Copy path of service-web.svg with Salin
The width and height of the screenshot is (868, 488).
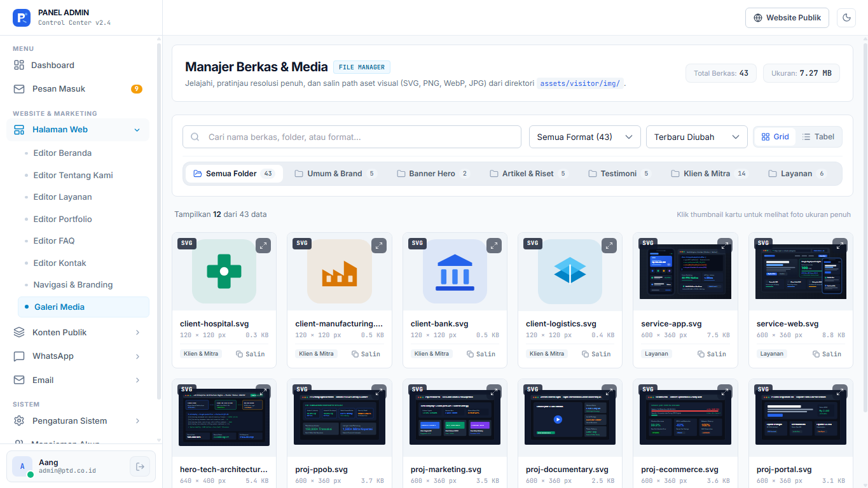click(x=827, y=354)
